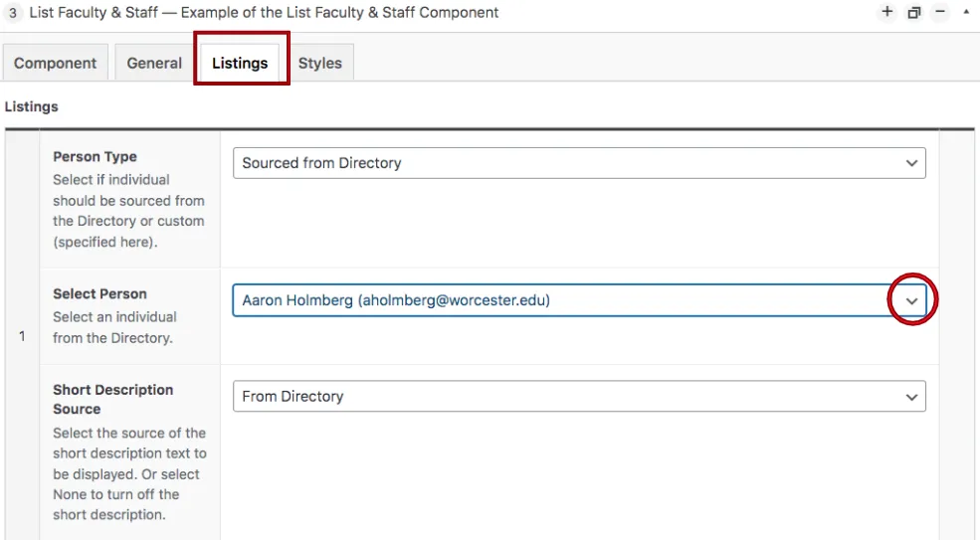Collapse the component with the triangle arrow
The image size is (980, 540).
[x=966, y=13]
